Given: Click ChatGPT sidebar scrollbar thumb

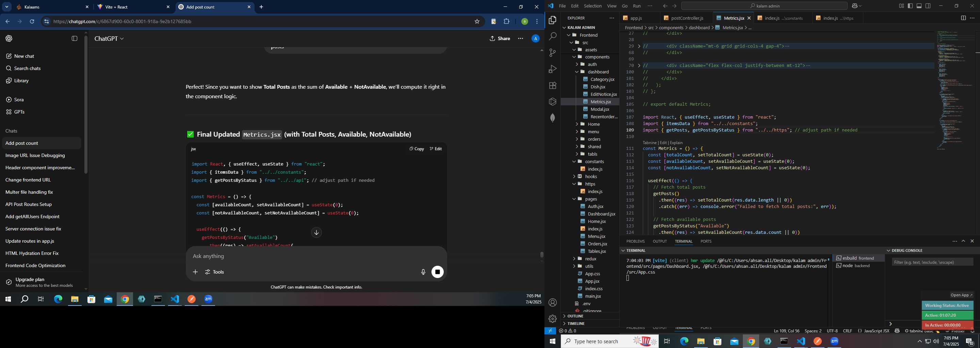Looking at the screenshot, I should 86,104.
